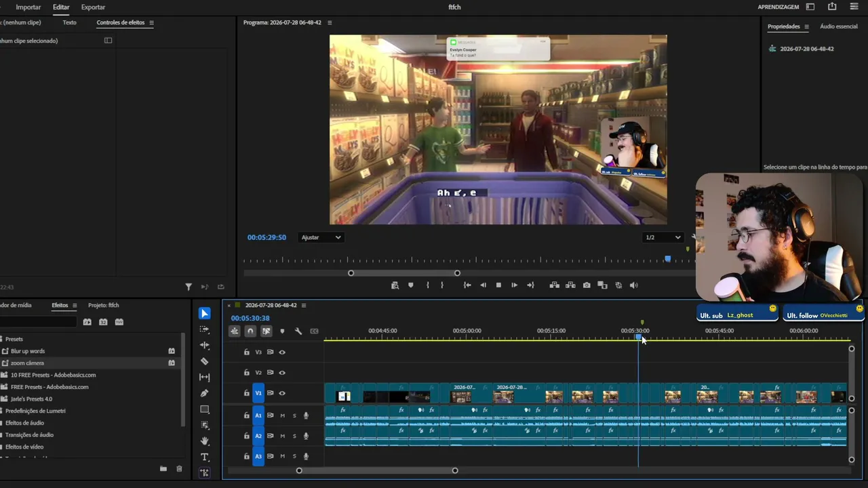
Task: Click the Extract button in Program monitor
Action: (570, 285)
